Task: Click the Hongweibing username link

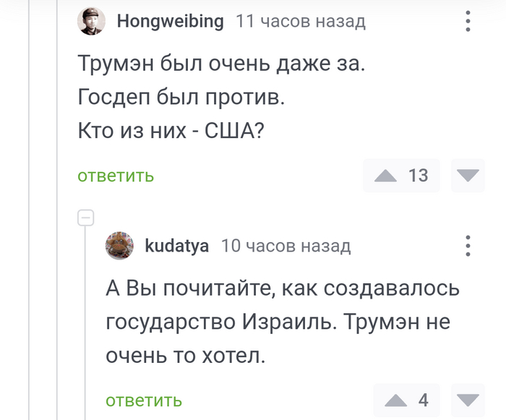Action: (171, 21)
